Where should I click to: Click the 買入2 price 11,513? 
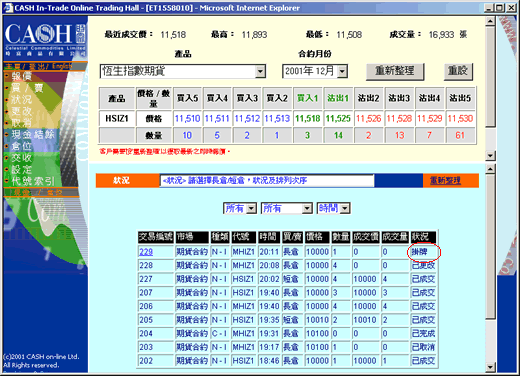277,119
